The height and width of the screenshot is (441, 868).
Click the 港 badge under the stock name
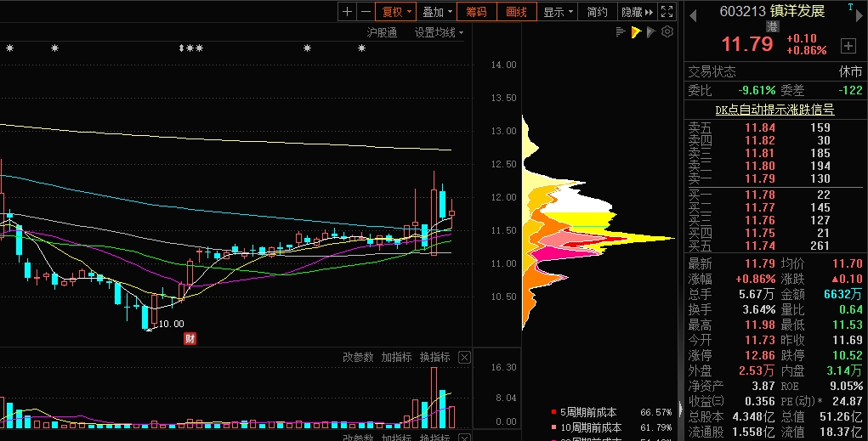tap(773, 26)
